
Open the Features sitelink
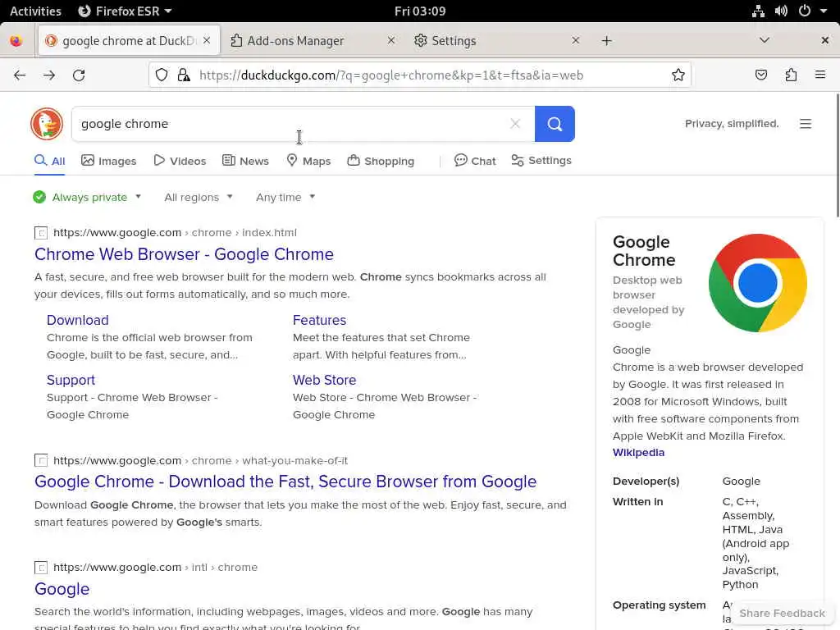coord(319,320)
